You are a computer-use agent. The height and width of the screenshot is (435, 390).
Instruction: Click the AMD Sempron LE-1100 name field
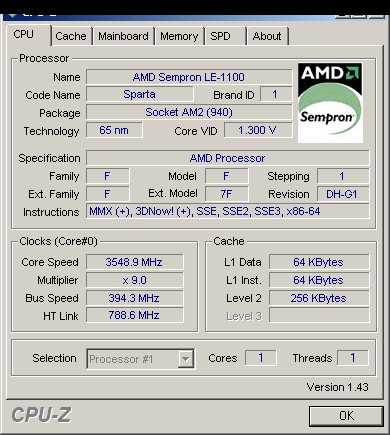[189, 77]
